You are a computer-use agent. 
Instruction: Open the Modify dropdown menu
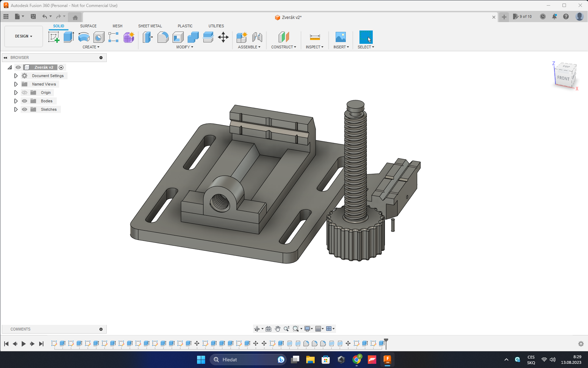(x=184, y=47)
